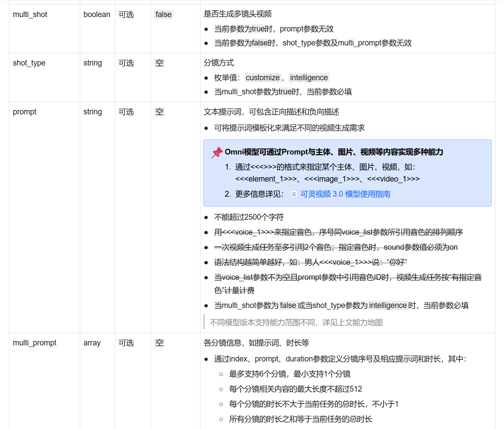Click the red pushpin icon in the callout

coord(217,152)
